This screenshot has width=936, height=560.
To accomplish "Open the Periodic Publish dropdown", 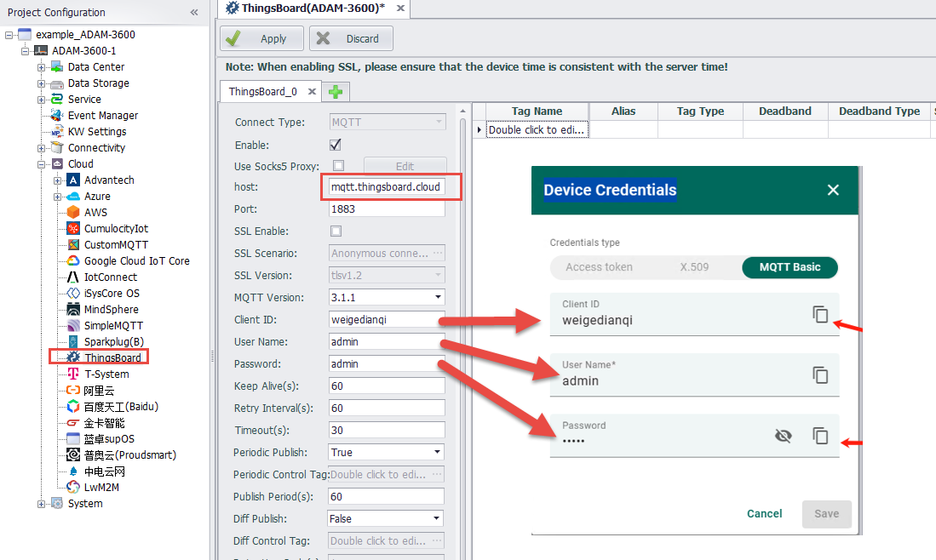I will click(438, 453).
